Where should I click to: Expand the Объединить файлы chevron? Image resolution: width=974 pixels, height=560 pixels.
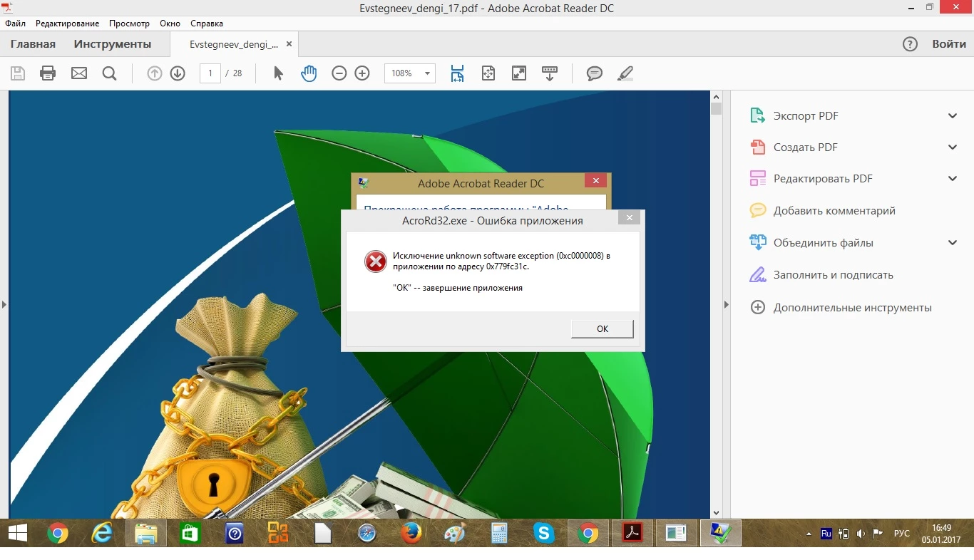coord(953,243)
